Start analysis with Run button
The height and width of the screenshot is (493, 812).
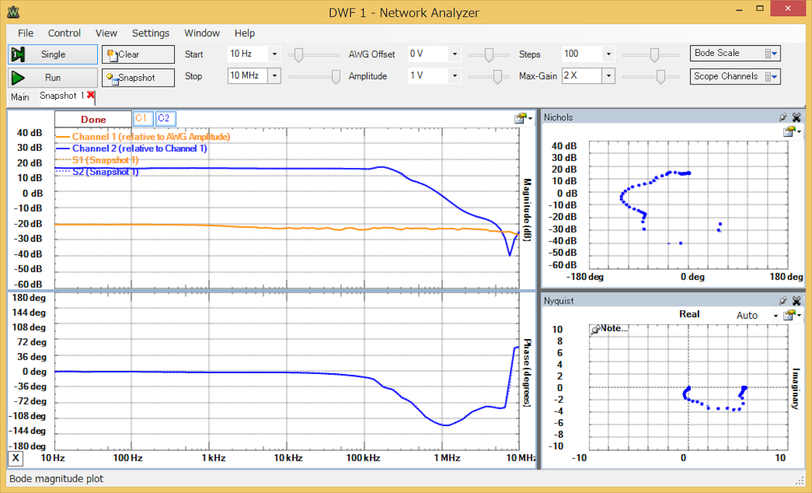pos(52,78)
